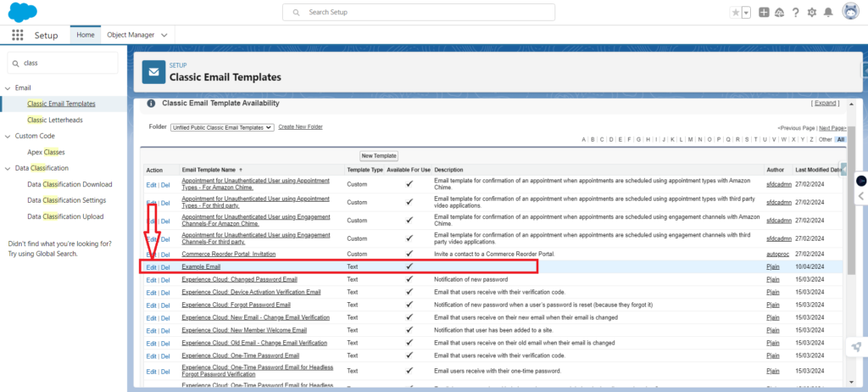This screenshot has height=392, width=868.
Task: Open the Setup gear icon
Action: (x=812, y=13)
